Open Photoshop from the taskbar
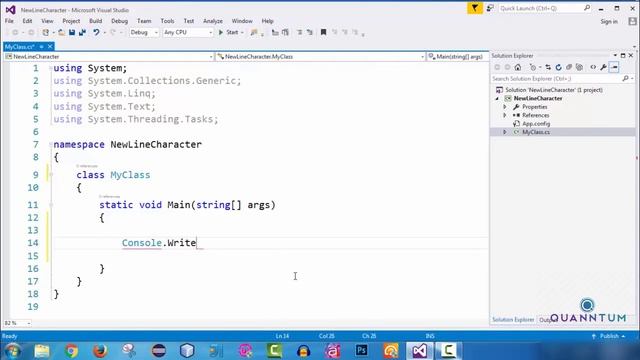Screen dimensions: 640x360 click(362, 351)
